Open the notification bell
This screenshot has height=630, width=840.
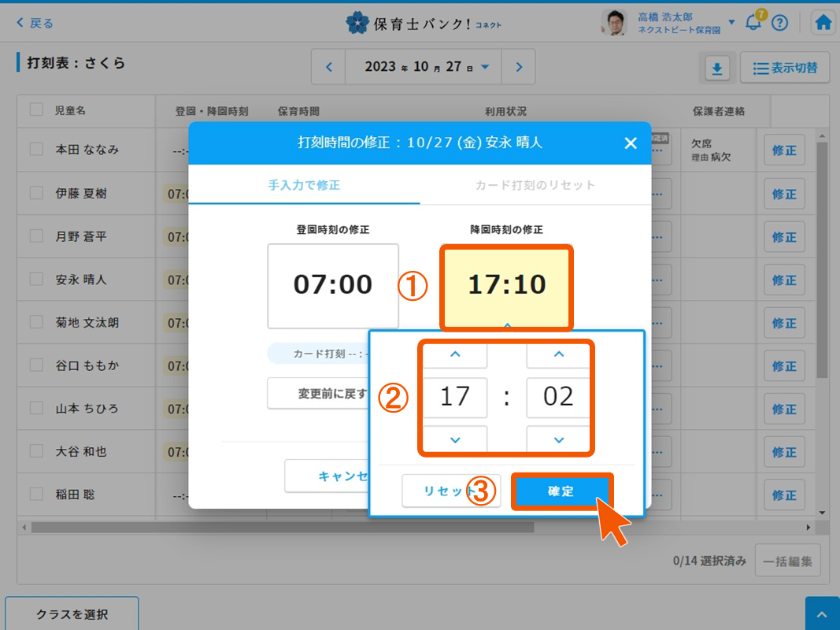click(x=753, y=23)
